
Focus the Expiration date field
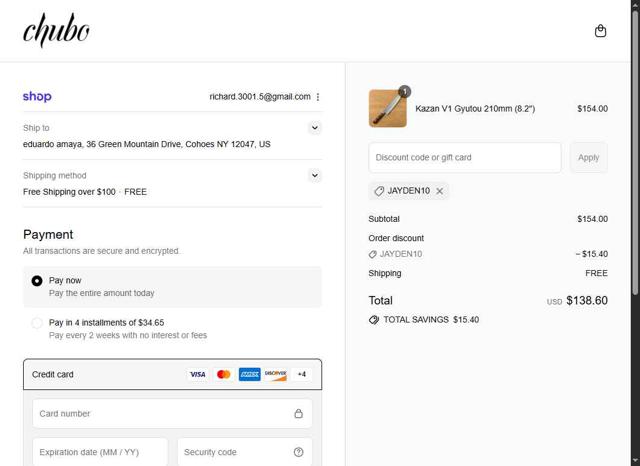[x=100, y=452]
